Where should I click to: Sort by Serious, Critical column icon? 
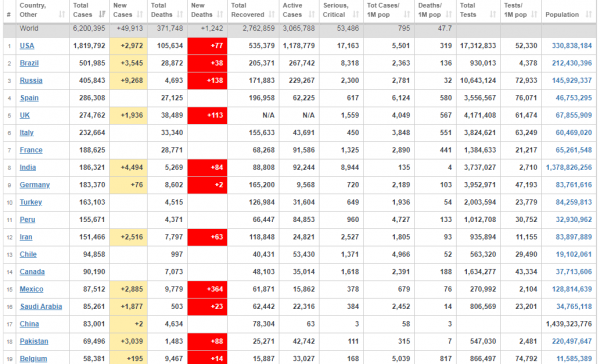pyautogui.click(x=356, y=15)
